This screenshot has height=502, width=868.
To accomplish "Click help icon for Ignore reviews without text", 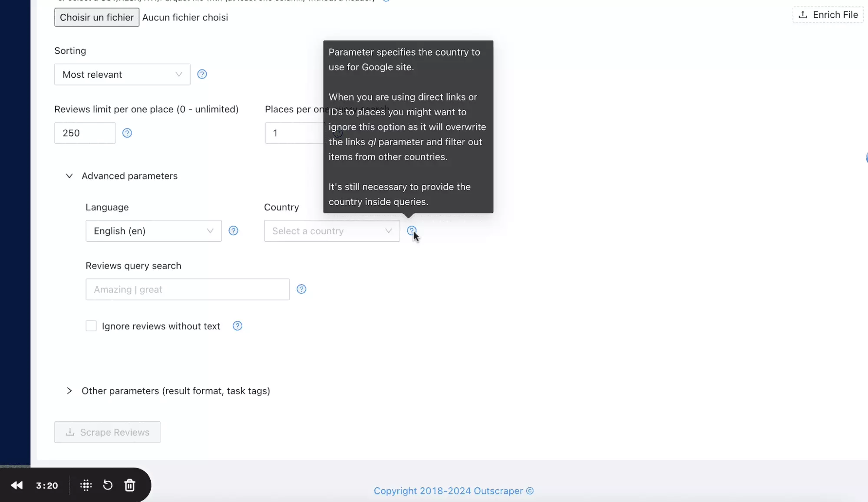I will click(237, 326).
